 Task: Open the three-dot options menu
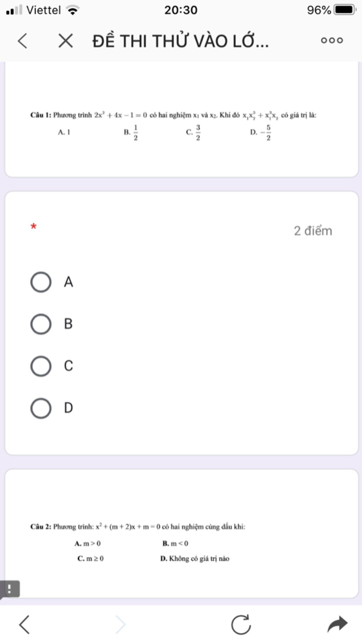click(x=332, y=40)
